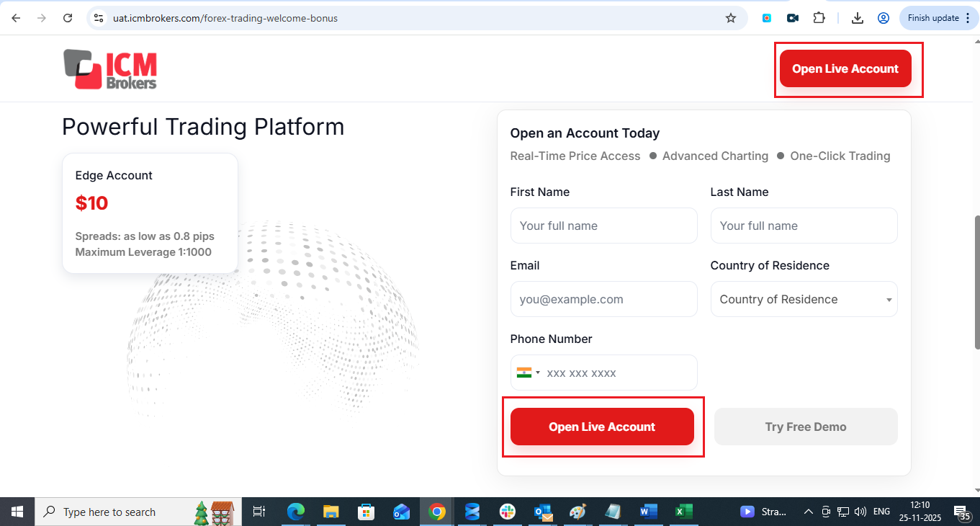Expand the Country of Residence dropdown
The height and width of the screenshot is (526, 980).
pos(804,299)
